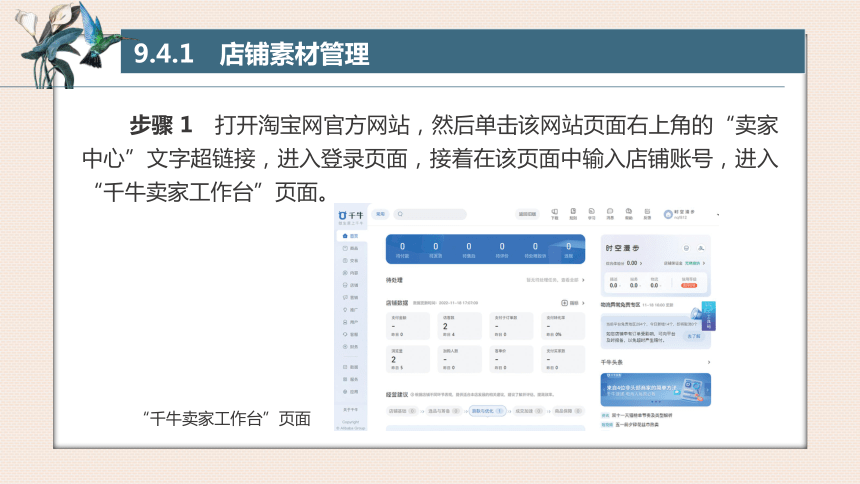This screenshot has height=484, width=860.
Task: Open 客服 in the Qianniu sidebar
Action: [350, 334]
